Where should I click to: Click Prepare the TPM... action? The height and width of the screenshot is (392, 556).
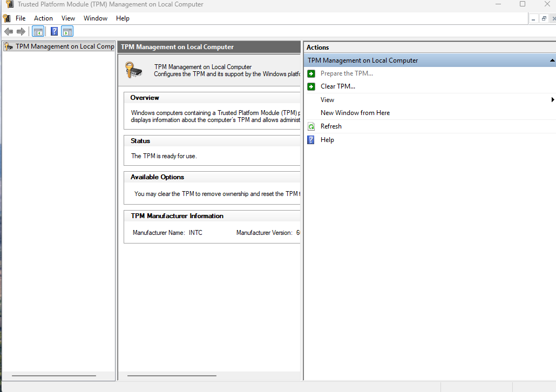347,73
